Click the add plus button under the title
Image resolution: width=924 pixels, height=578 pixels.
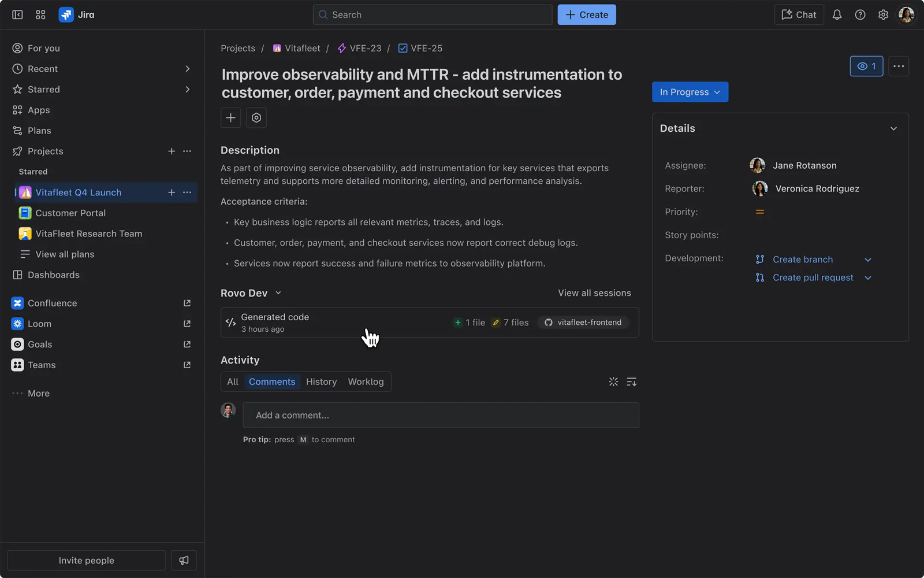(x=230, y=117)
